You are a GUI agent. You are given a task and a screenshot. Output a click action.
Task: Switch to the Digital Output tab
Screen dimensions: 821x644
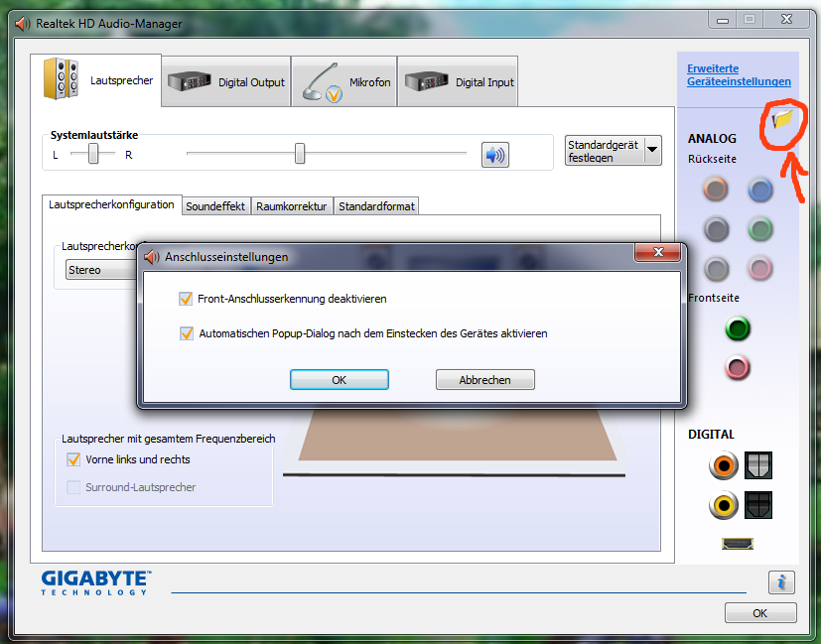point(226,81)
